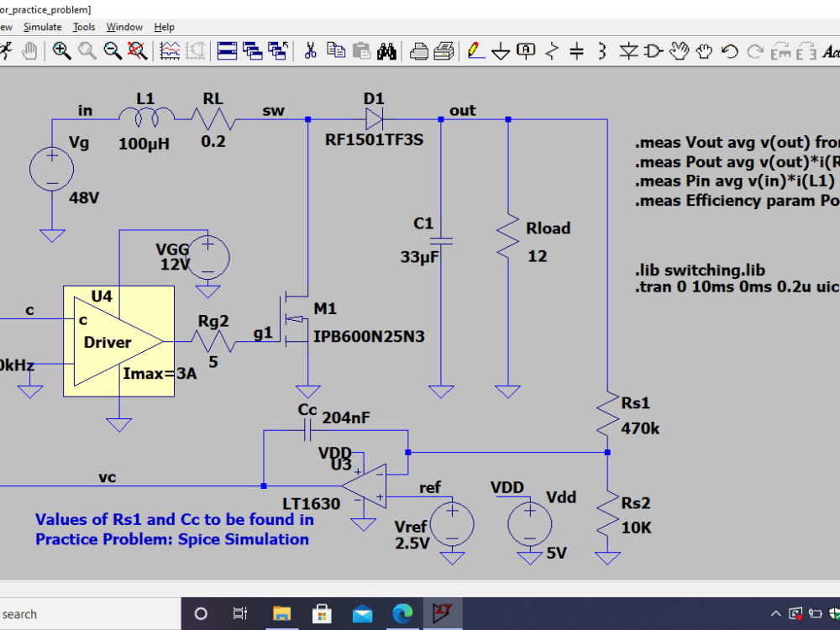Open the LTspice taskbar icon

[443, 614]
